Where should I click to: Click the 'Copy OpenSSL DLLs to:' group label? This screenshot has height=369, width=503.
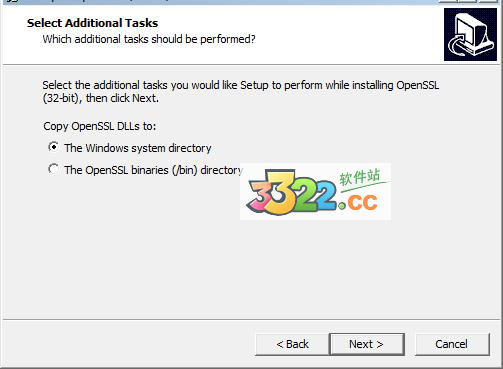[100, 126]
